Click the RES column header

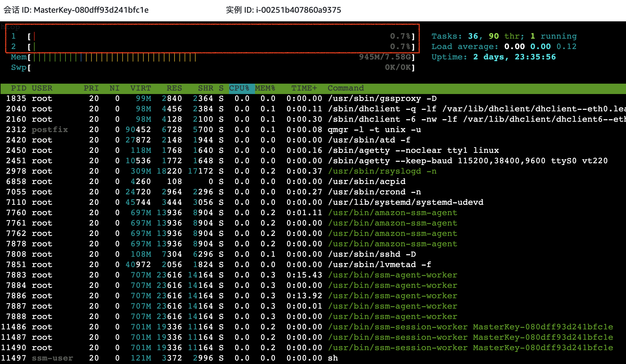(x=174, y=88)
